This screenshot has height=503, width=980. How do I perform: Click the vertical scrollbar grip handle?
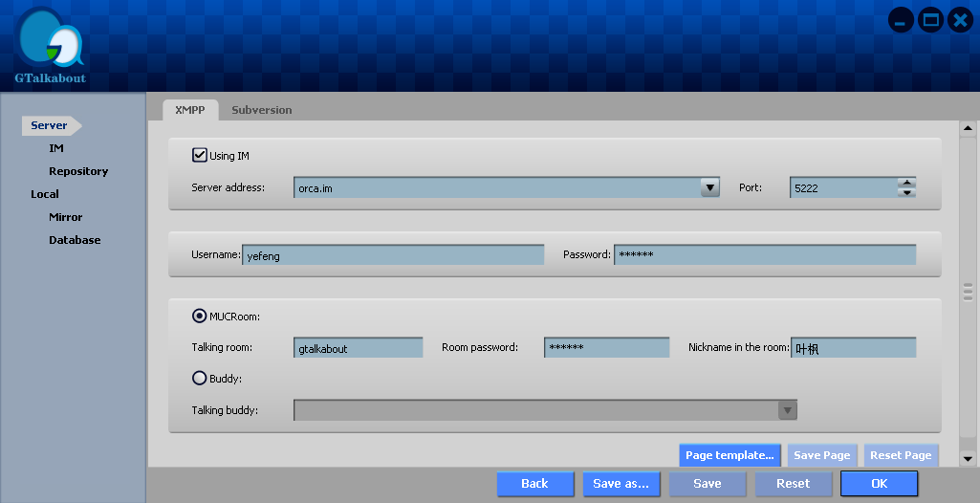click(x=969, y=292)
